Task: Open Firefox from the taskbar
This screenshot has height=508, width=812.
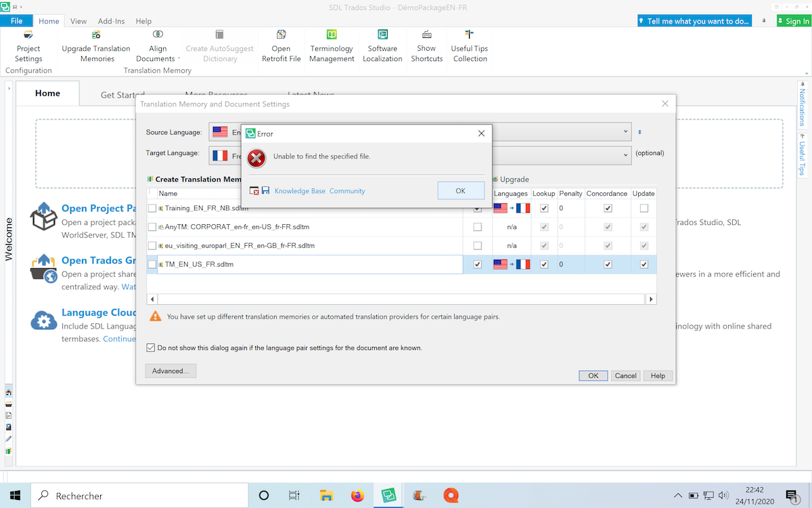Action: tap(357, 496)
